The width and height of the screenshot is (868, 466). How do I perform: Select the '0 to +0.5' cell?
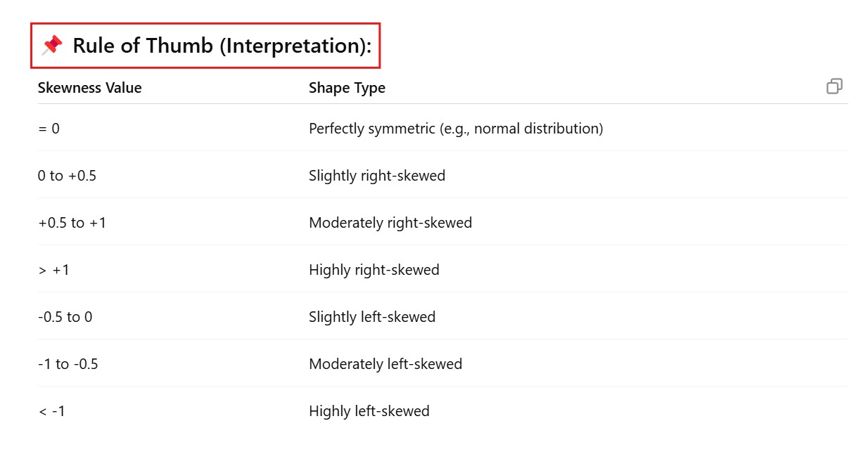click(x=67, y=176)
